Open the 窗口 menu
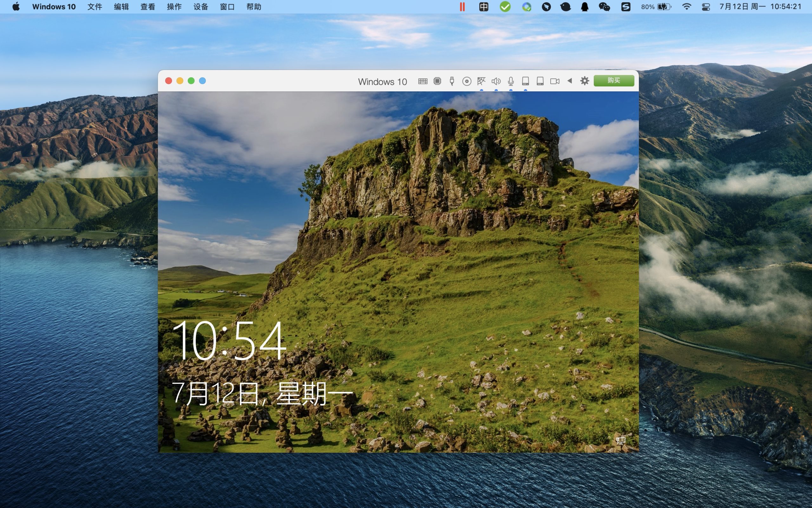The image size is (812, 508). pos(227,7)
